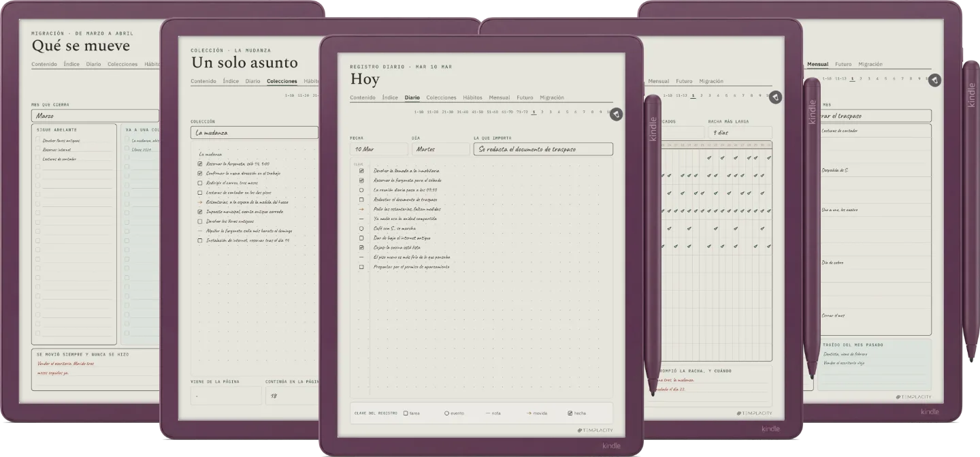980x457 pixels.
Task: Jump to pages 11-20 link on the Hoy page
Action: 434,112
